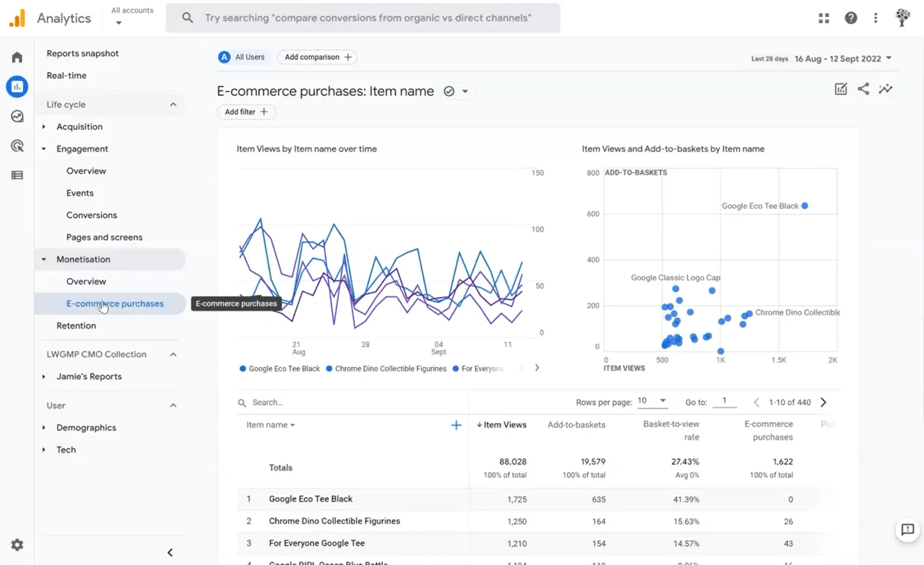Open the Events report

(80, 193)
